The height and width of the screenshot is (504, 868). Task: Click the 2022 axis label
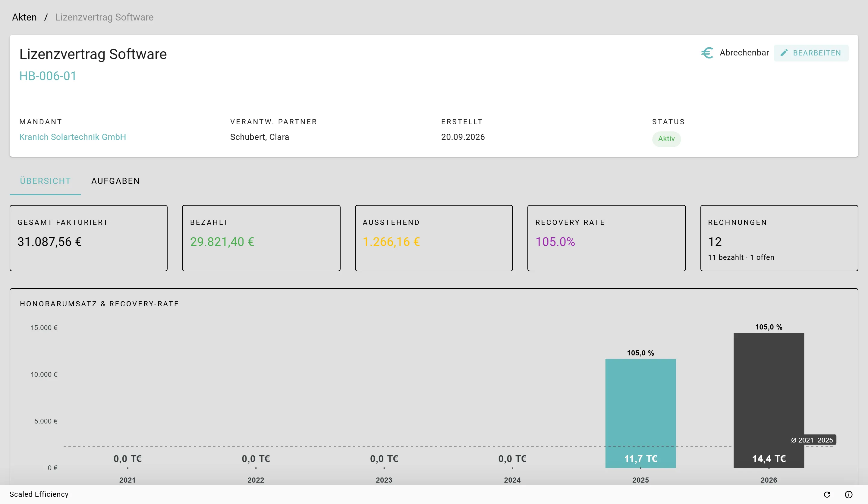pyautogui.click(x=256, y=480)
